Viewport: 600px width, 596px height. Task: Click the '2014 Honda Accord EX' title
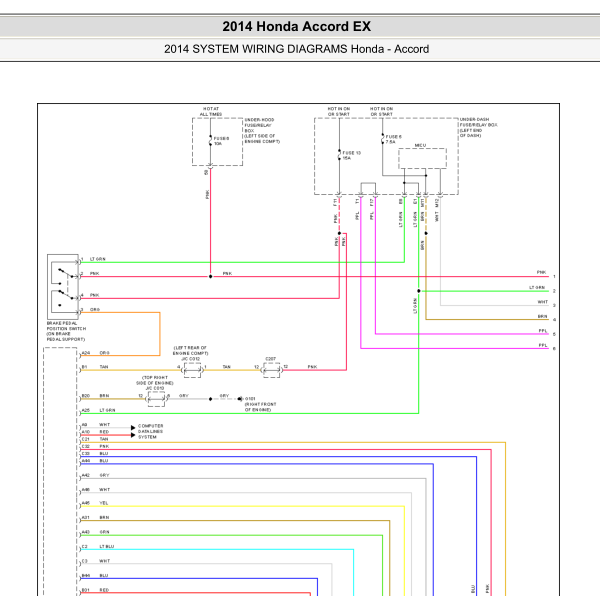(x=297, y=26)
